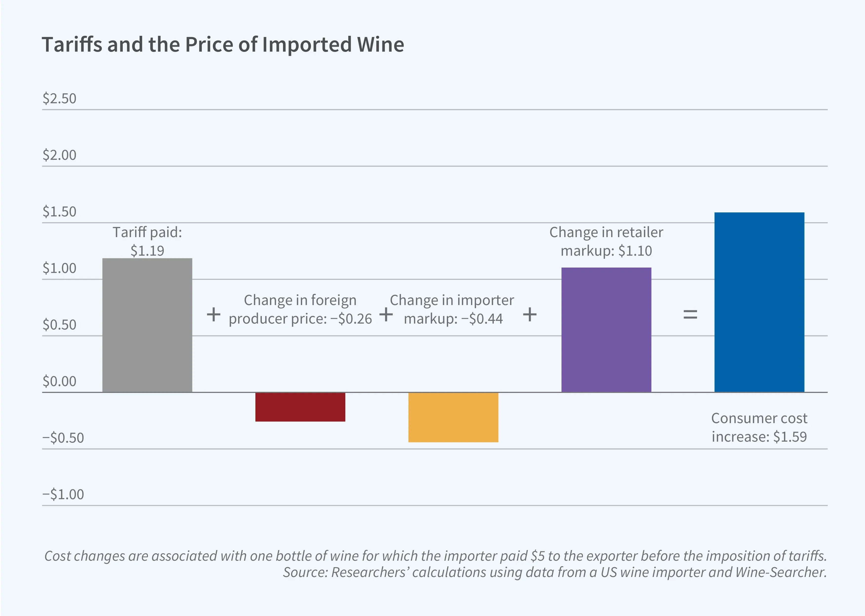Click the plus sign before 'Change in importer'

tap(386, 314)
